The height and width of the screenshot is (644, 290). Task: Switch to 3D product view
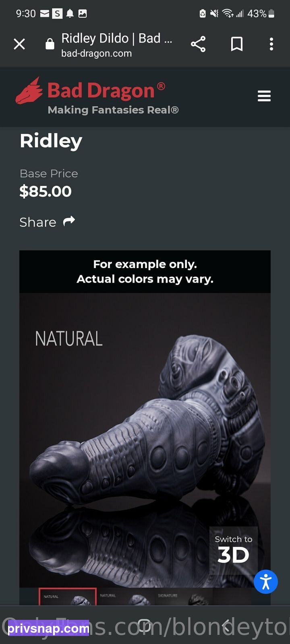point(233,549)
